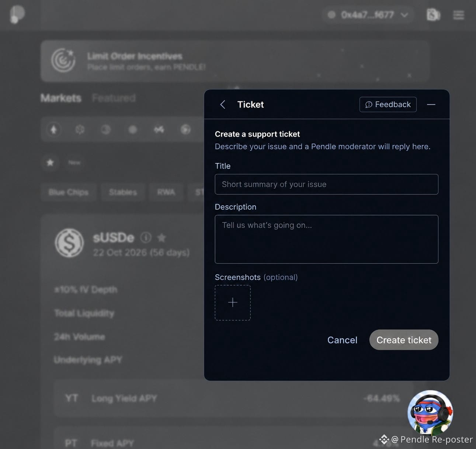Select the Stables category chip
The width and height of the screenshot is (476, 449).
[x=123, y=192]
